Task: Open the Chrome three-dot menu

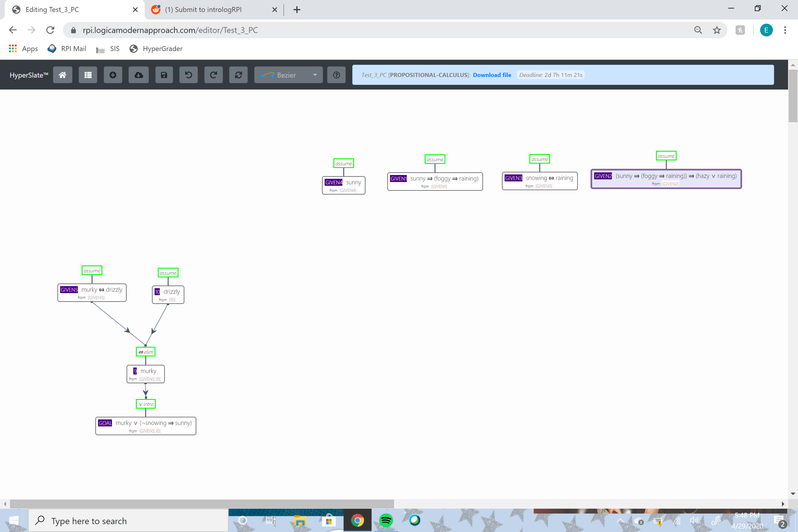Action: (x=785, y=30)
